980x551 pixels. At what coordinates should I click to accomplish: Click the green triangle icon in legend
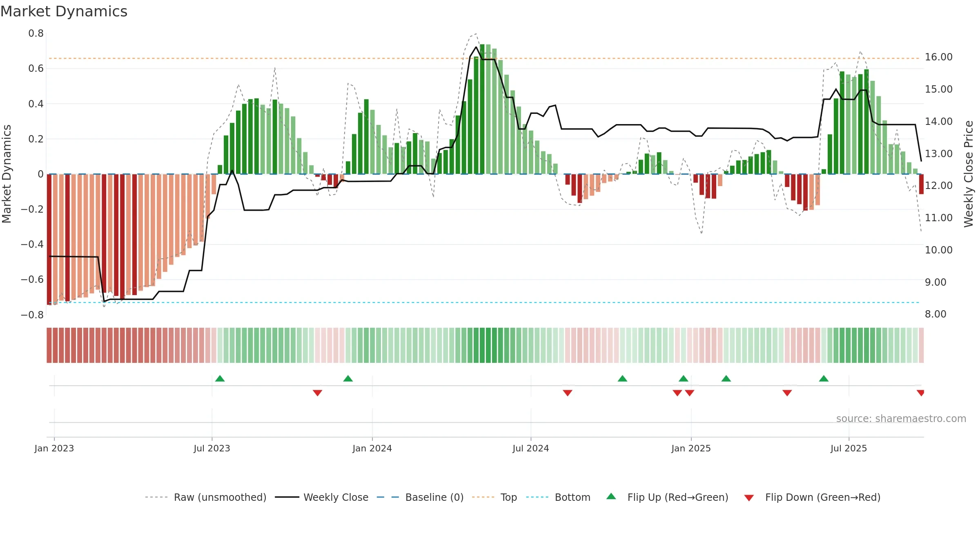point(611,496)
